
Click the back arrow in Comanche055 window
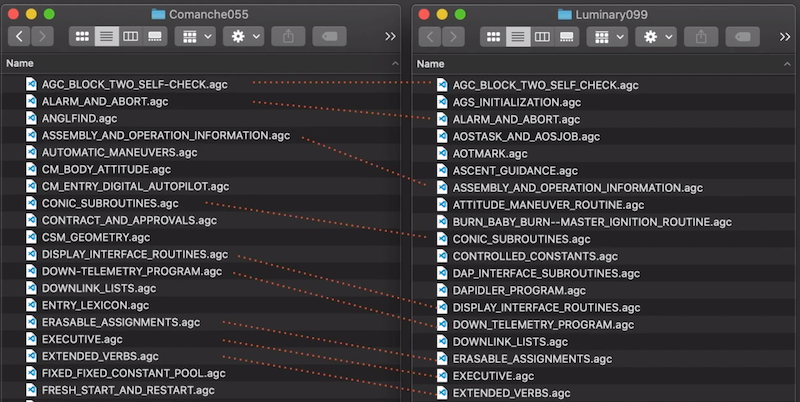click(19, 36)
